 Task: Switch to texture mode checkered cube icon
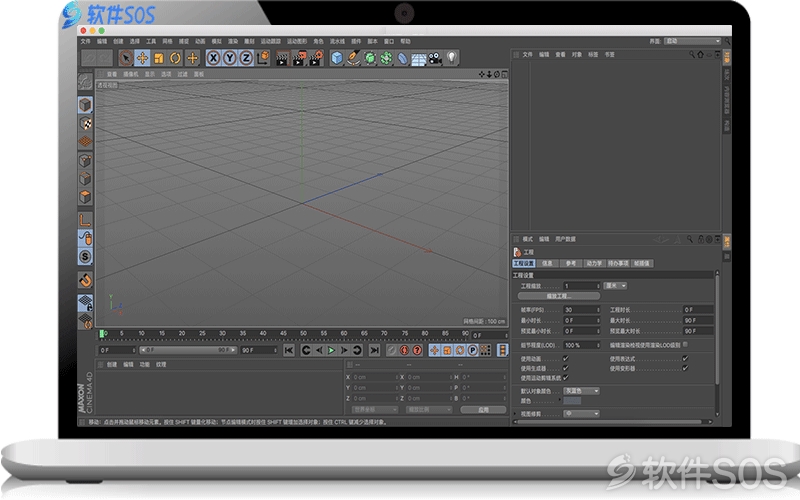pyautogui.click(x=85, y=123)
